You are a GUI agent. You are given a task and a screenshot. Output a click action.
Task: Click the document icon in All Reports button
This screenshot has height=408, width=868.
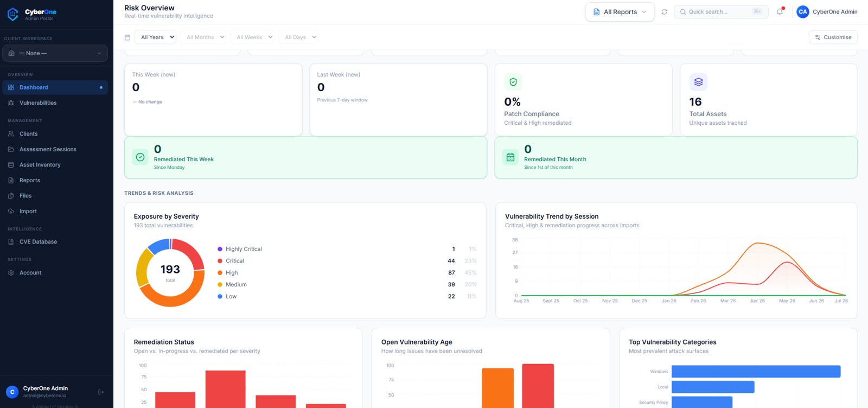(596, 12)
